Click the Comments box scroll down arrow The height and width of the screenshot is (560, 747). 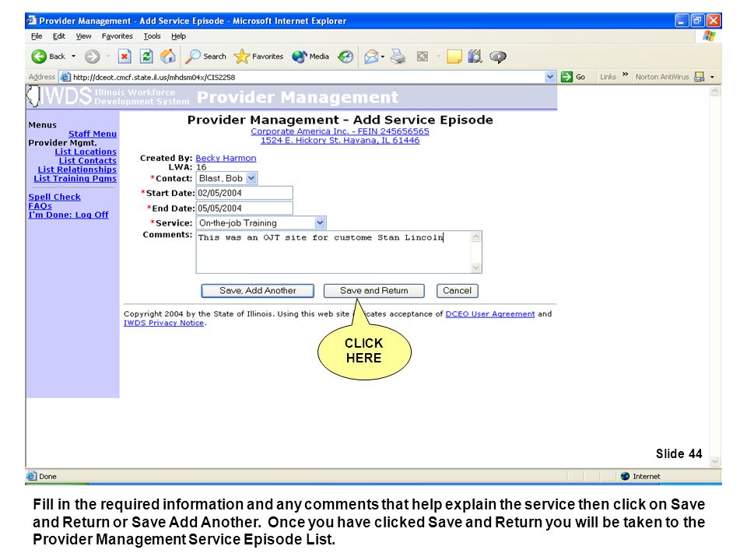click(x=476, y=268)
